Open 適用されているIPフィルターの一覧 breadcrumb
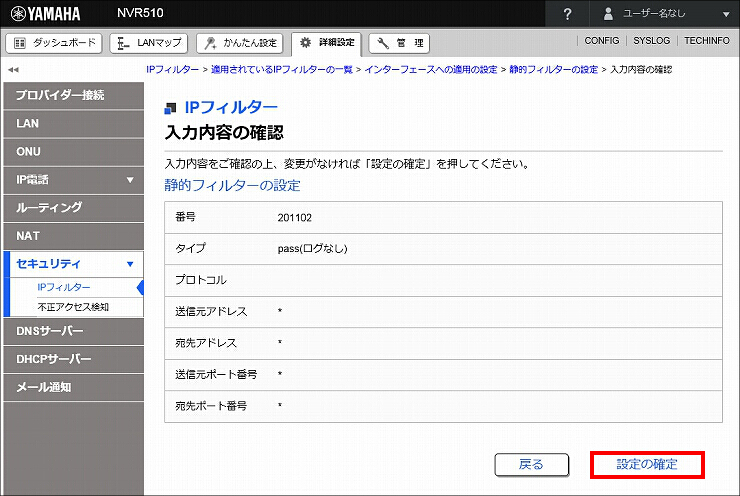Image resolution: width=740 pixels, height=496 pixels. [x=282, y=69]
